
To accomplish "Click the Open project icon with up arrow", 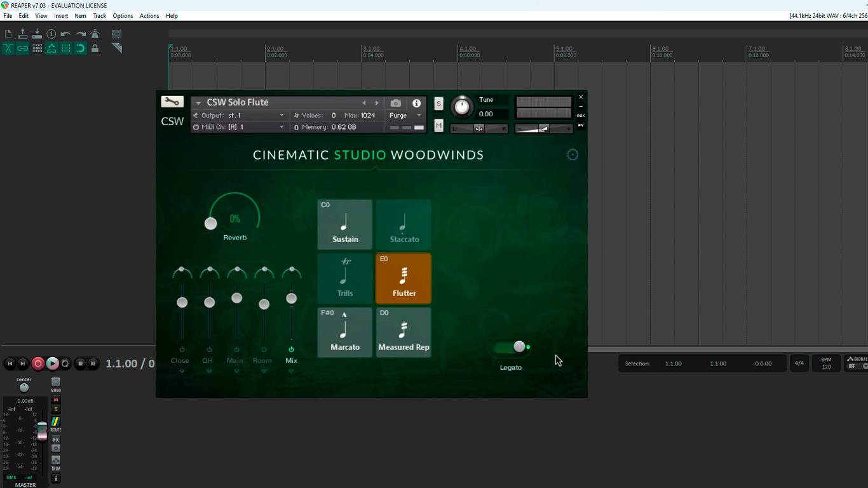I will click(23, 34).
